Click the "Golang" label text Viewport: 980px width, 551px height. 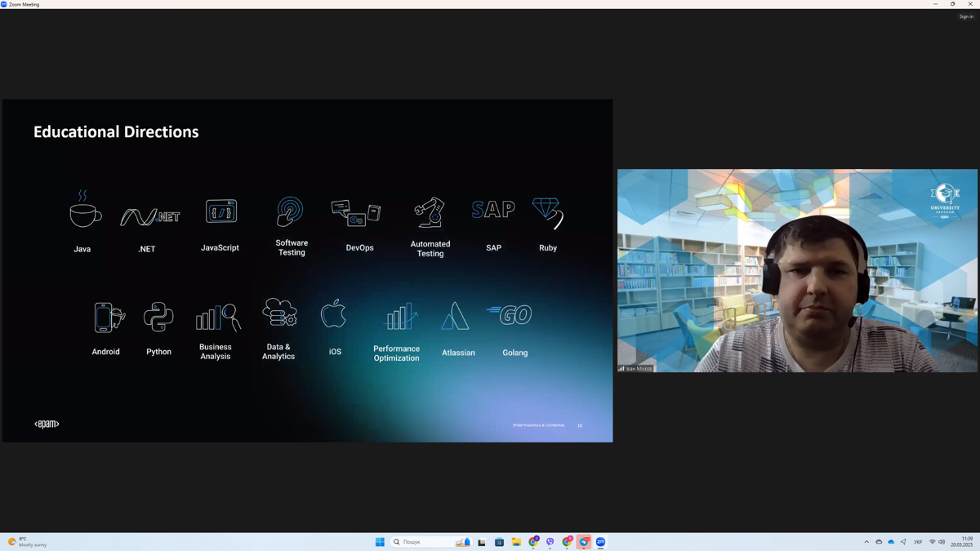515,353
